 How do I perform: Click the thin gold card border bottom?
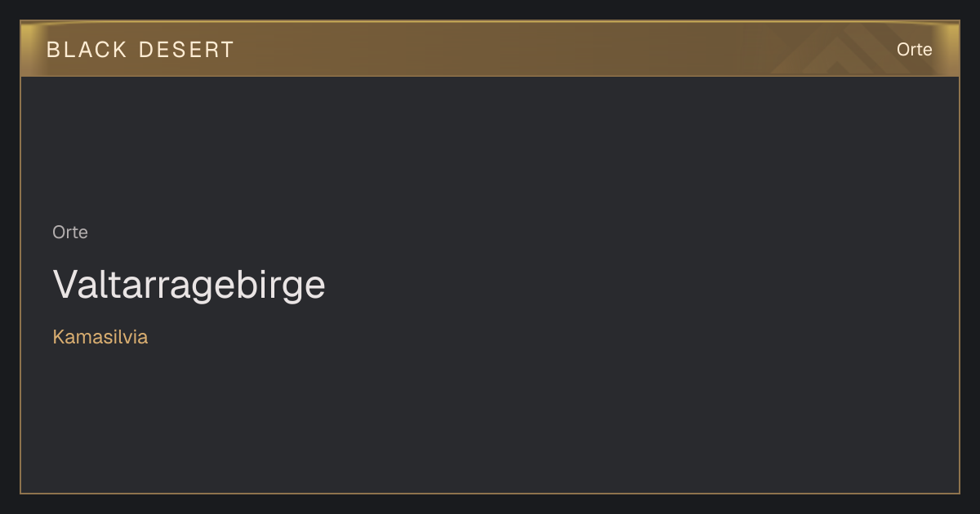click(490, 493)
